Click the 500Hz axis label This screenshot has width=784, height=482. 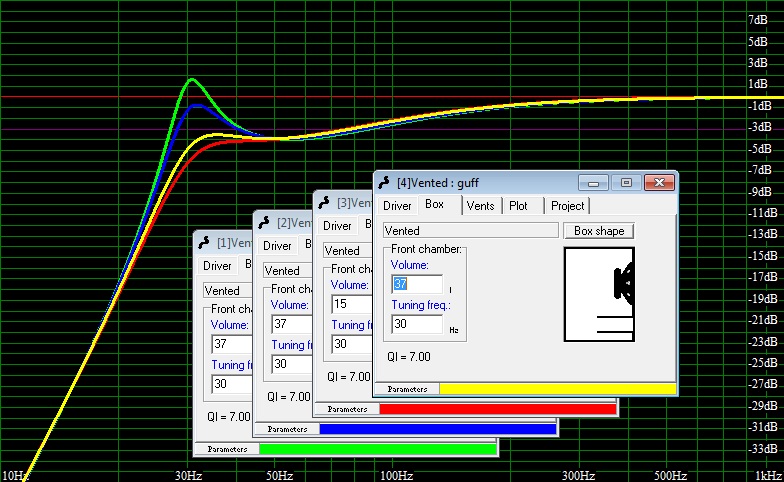click(x=670, y=475)
